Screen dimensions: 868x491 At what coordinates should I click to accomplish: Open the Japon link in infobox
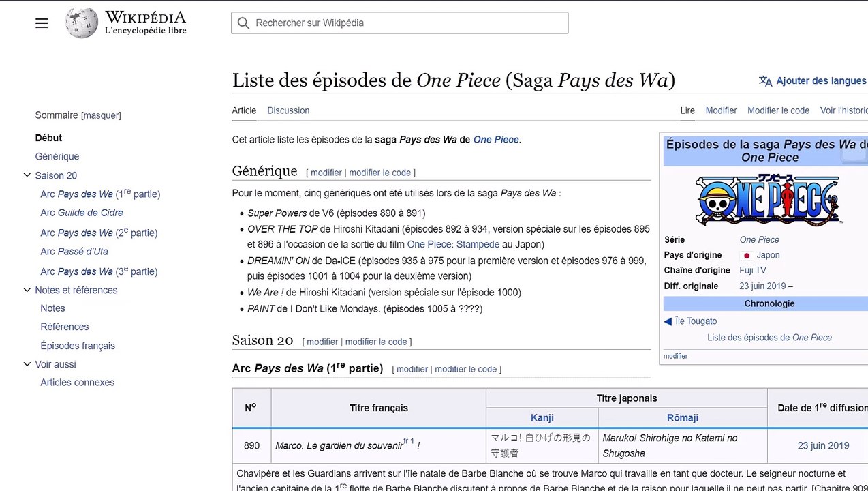(769, 256)
